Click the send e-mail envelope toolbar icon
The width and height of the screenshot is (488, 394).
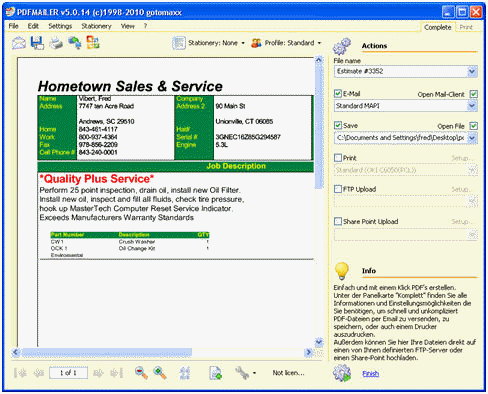(19, 43)
